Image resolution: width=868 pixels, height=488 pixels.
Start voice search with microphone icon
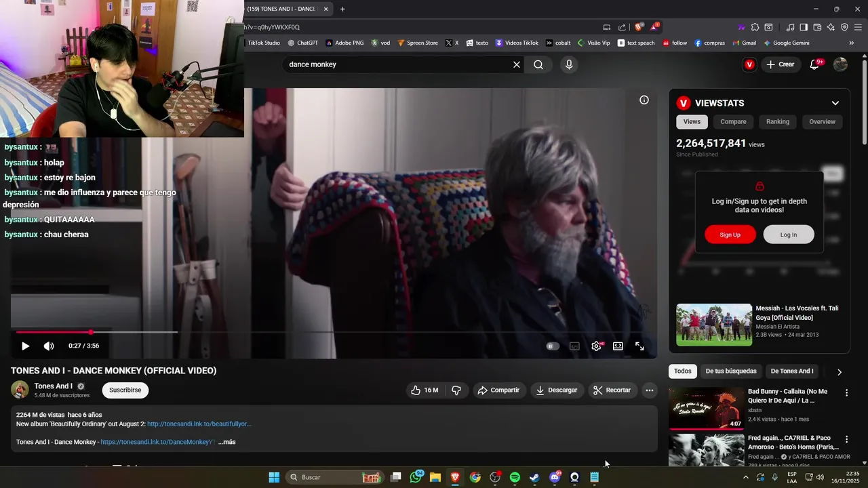(x=569, y=64)
